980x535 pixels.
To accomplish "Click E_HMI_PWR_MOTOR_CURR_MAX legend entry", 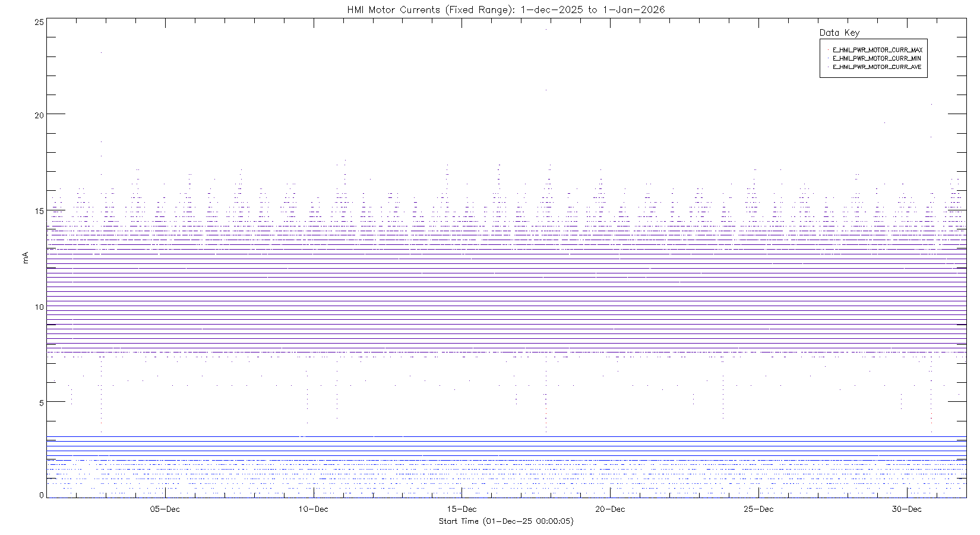I will pos(877,50).
